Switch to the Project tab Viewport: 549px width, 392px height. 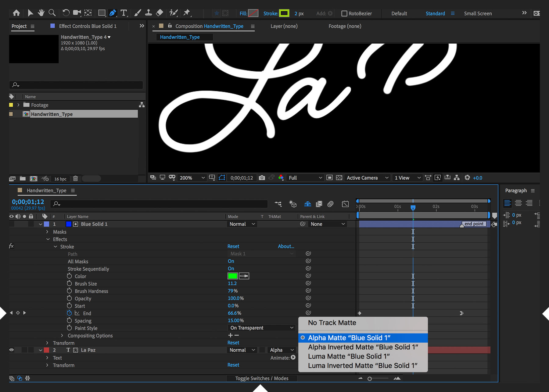tap(19, 26)
